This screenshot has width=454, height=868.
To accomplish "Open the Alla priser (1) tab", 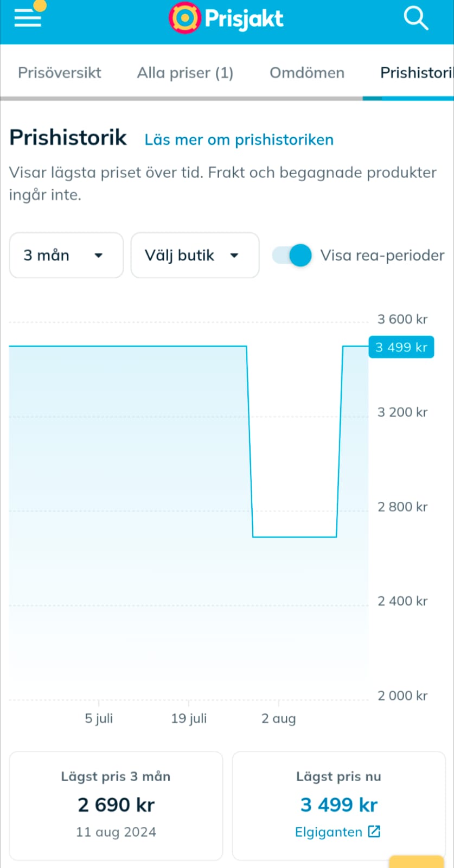I will 185,73.
